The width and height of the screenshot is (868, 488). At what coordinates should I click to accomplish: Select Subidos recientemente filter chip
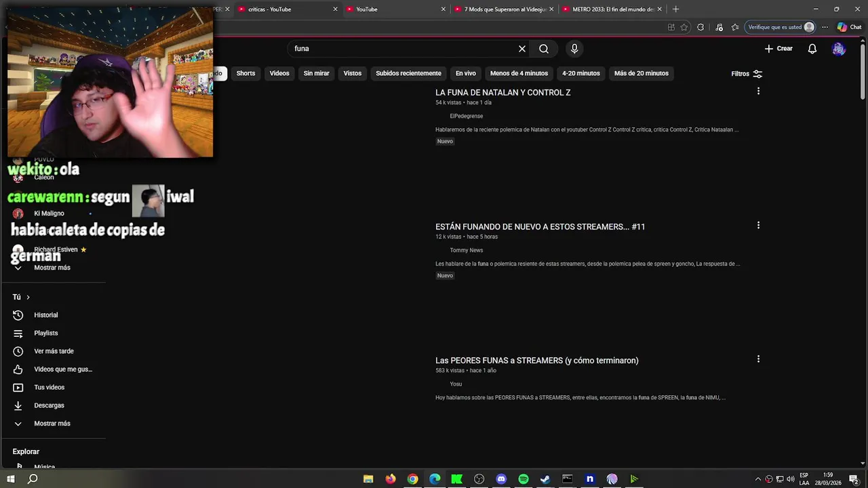click(x=408, y=73)
